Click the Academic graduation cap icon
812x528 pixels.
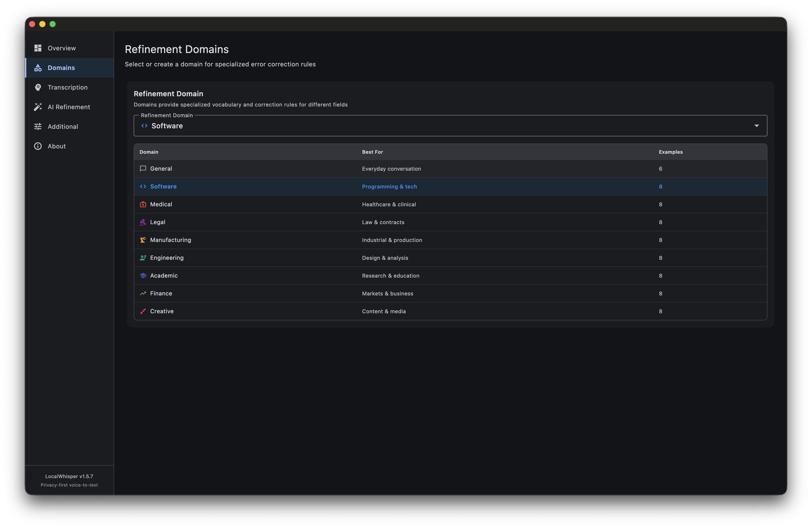tap(143, 275)
